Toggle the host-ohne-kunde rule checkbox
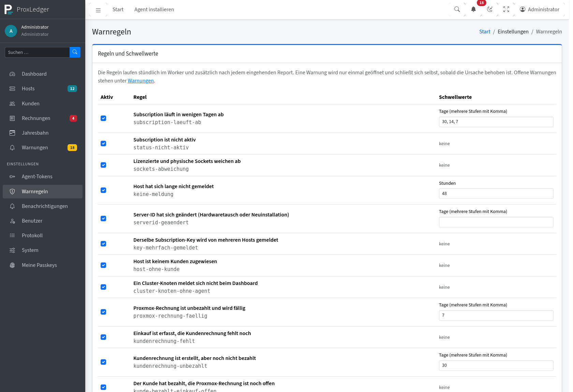The image size is (573, 392). coord(103,265)
